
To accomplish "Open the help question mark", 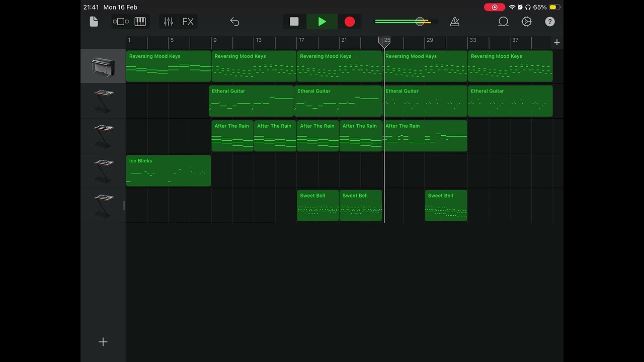I will 550,22.
